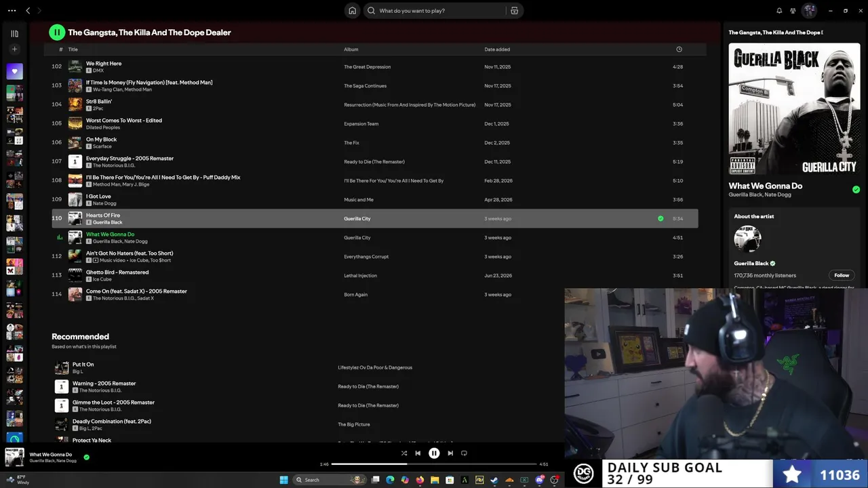Open the user profile avatar menu
This screenshot has height=488, width=868.
tap(809, 11)
